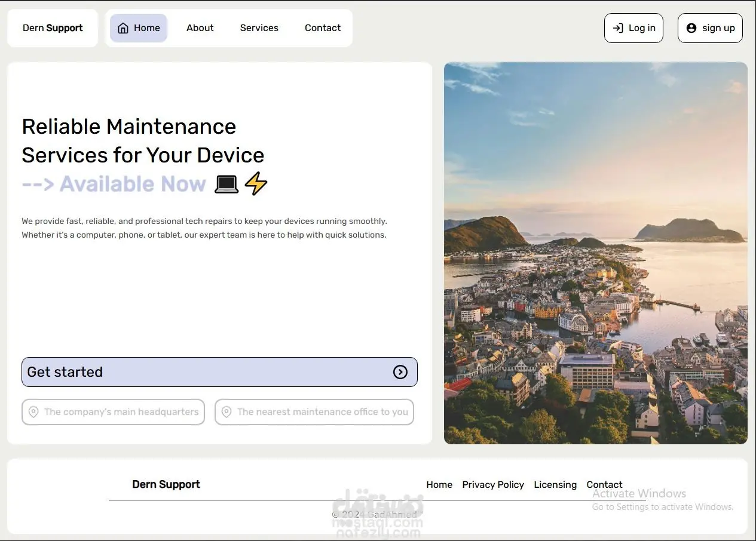Click the circled arrow icon in Get started

pos(400,372)
